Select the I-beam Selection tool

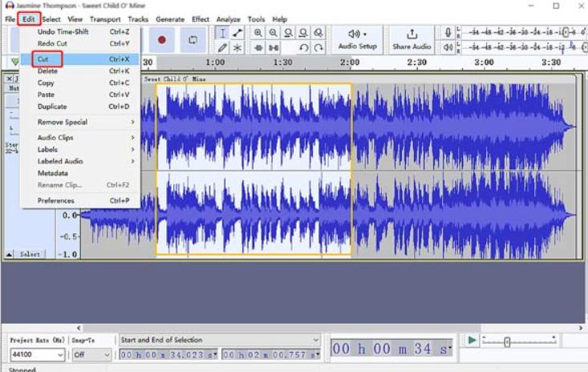click(x=223, y=33)
